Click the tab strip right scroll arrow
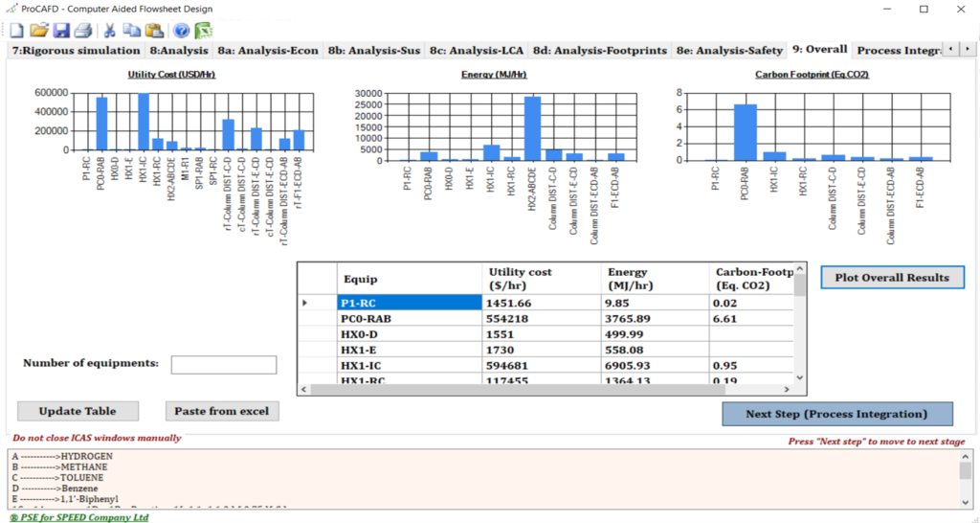Image resolution: width=980 pixels, height=523 pixels. pos(968,49)
